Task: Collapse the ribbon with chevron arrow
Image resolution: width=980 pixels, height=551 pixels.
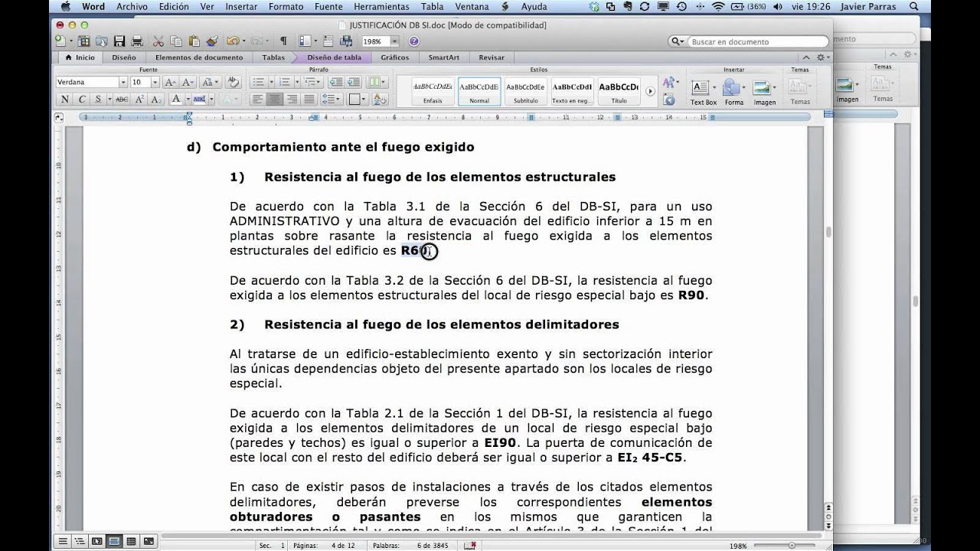Action: point(806,57)
